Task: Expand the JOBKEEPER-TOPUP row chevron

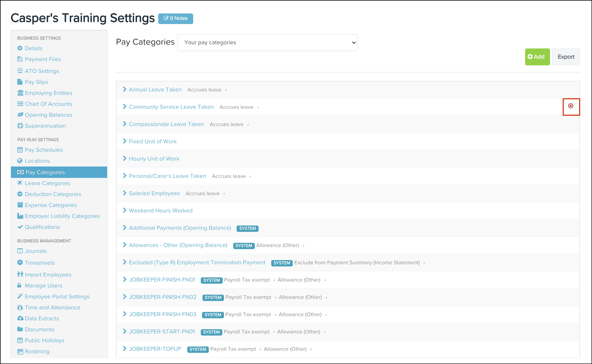Action: 124,349
